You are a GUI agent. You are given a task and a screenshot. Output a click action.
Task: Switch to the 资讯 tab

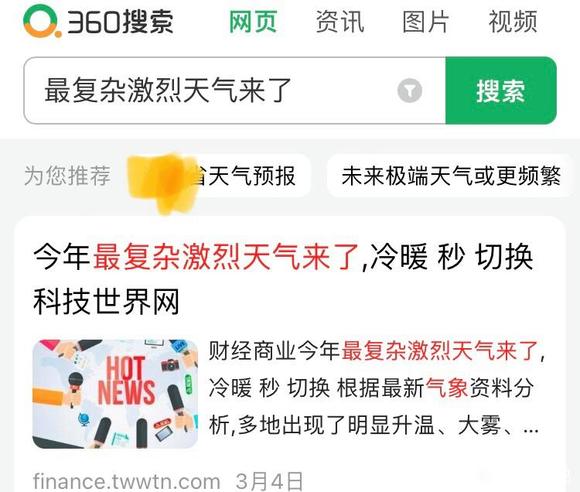(x=340, y=22)
